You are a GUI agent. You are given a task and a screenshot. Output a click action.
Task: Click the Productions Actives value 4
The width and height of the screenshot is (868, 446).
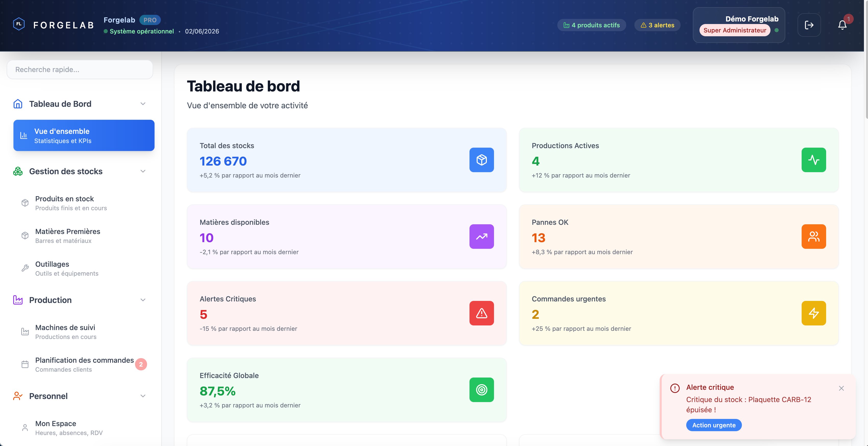[x=535, y=161]
